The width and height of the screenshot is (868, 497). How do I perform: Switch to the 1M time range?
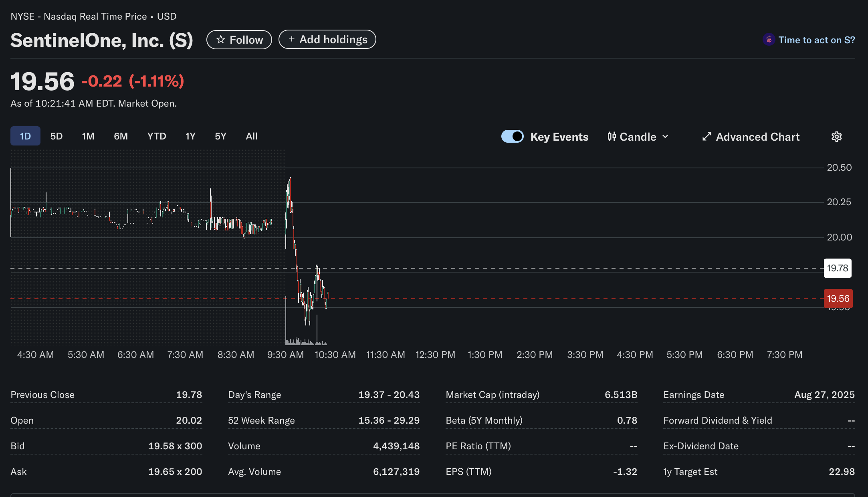(88, 136)
